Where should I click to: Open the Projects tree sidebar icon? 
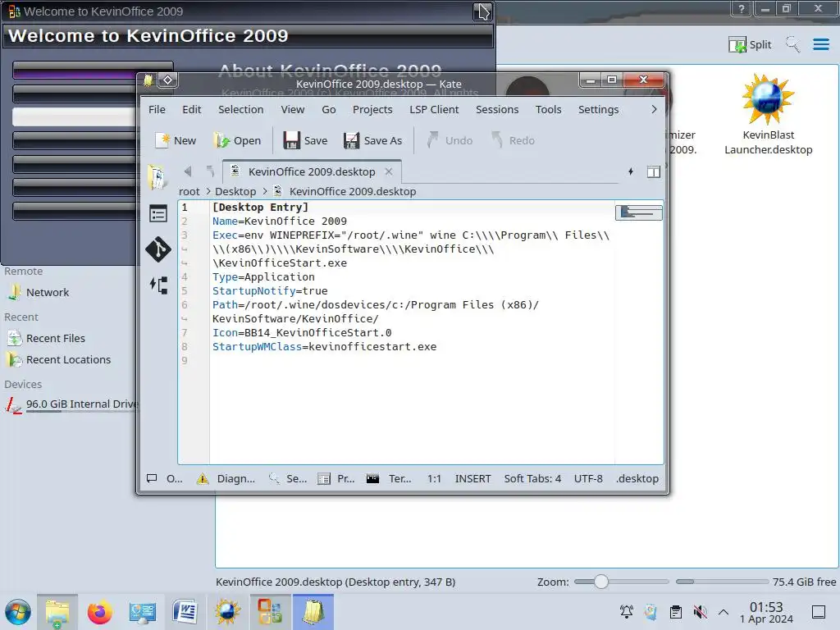pos(158,285)
